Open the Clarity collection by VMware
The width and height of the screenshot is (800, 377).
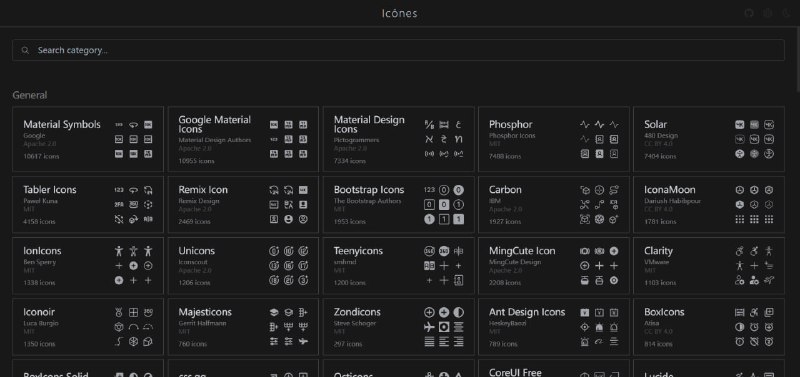coord(709,265)
